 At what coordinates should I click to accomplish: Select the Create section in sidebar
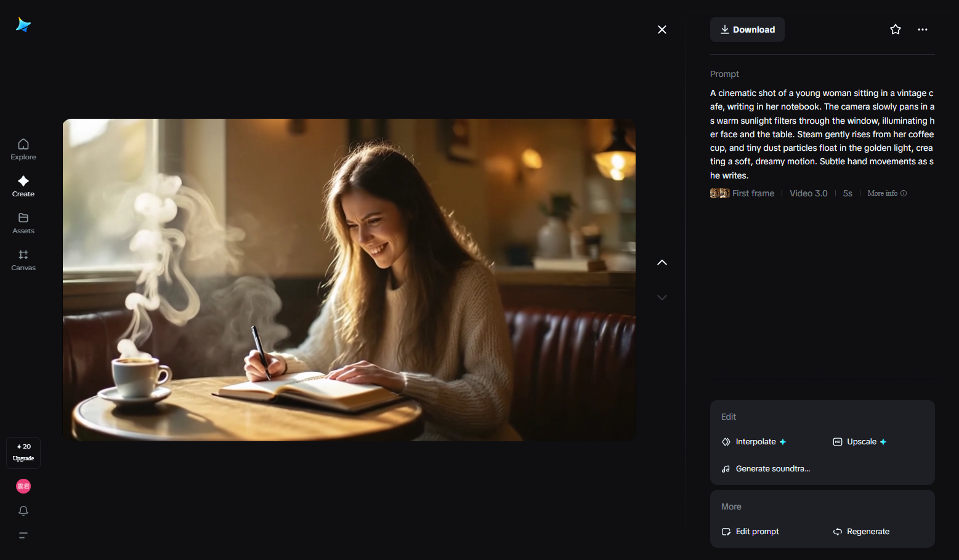(x=23, y=186)
